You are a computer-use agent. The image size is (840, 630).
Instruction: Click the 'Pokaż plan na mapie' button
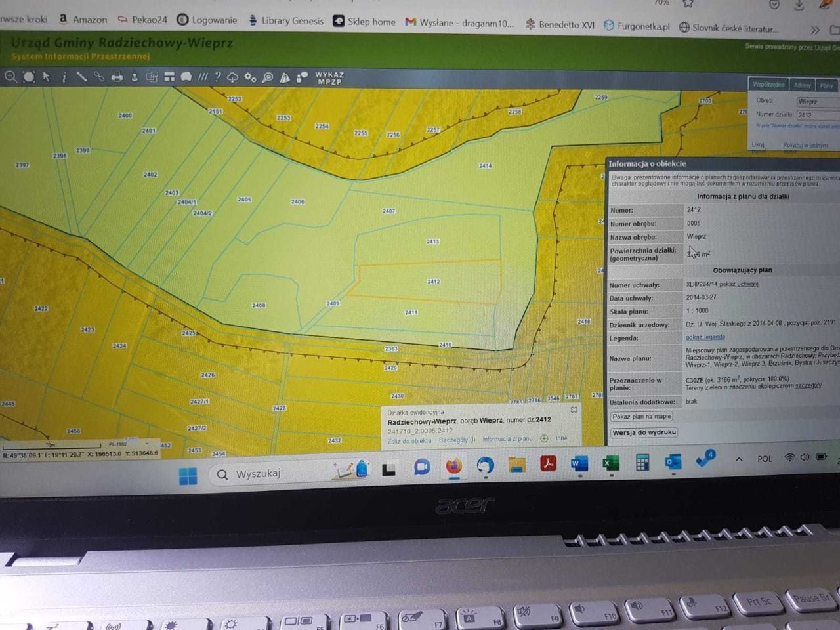[x=642, y=417]
